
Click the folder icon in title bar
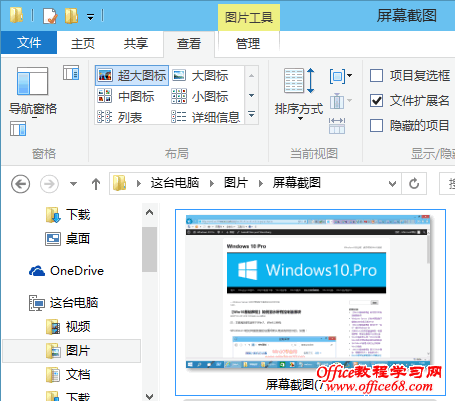tap(16, 15)
